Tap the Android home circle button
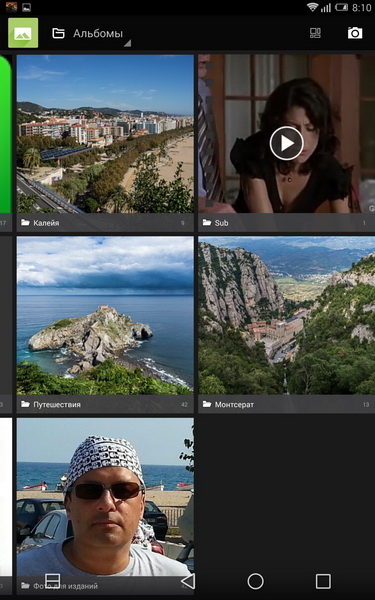375x600 pixels. 256,581
